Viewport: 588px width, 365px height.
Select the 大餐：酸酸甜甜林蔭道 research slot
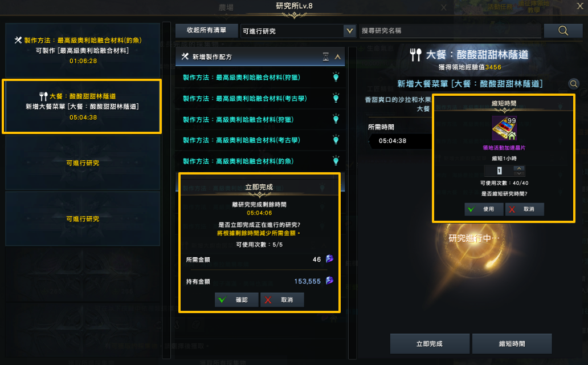click(x=82, y=106)
